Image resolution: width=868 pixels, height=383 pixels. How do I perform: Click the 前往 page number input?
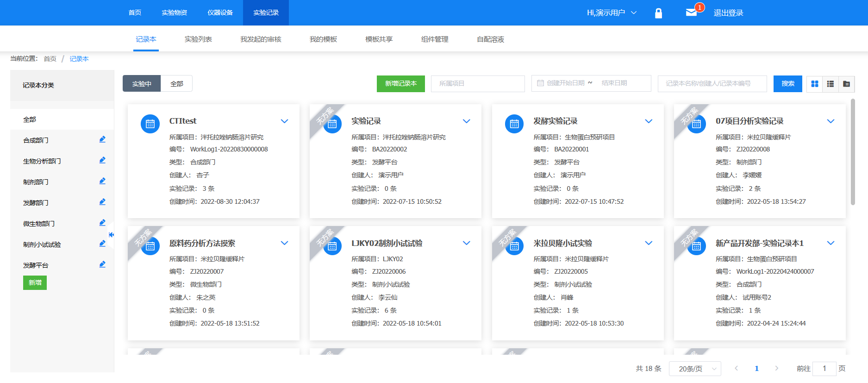point(824,369)
